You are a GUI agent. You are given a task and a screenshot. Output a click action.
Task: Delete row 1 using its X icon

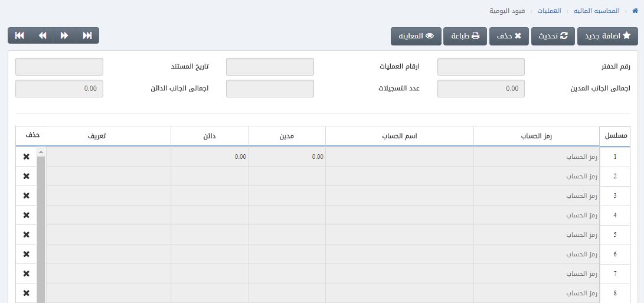[x=26, y=157]
